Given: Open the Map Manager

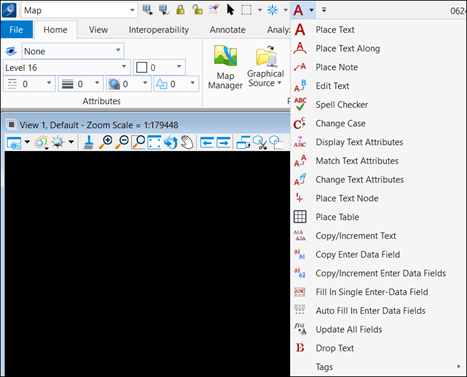Looking at the screenshot, I should [225, 68].
